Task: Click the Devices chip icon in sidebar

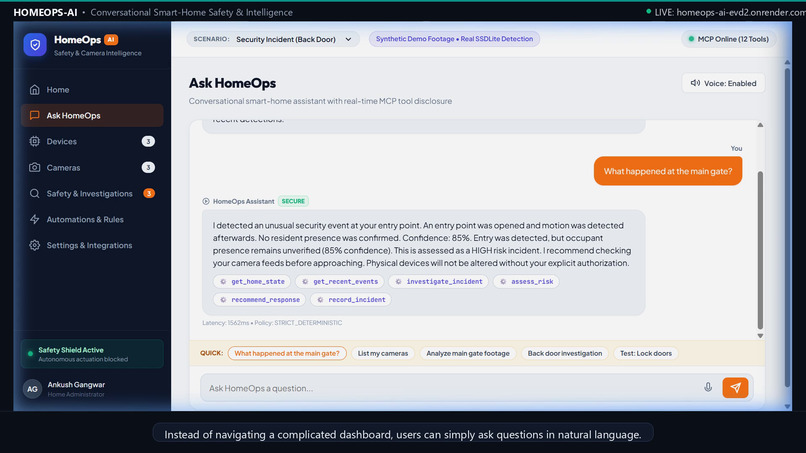Action: tap(34, 141)
